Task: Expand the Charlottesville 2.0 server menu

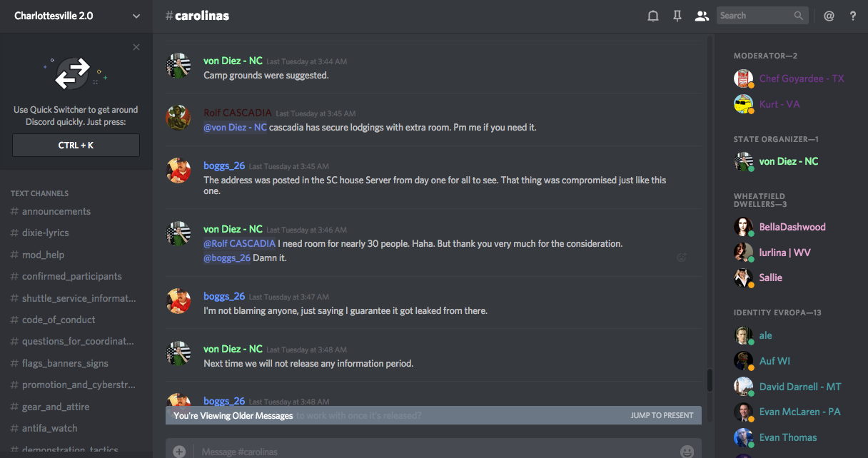Action: pos(136,16)
